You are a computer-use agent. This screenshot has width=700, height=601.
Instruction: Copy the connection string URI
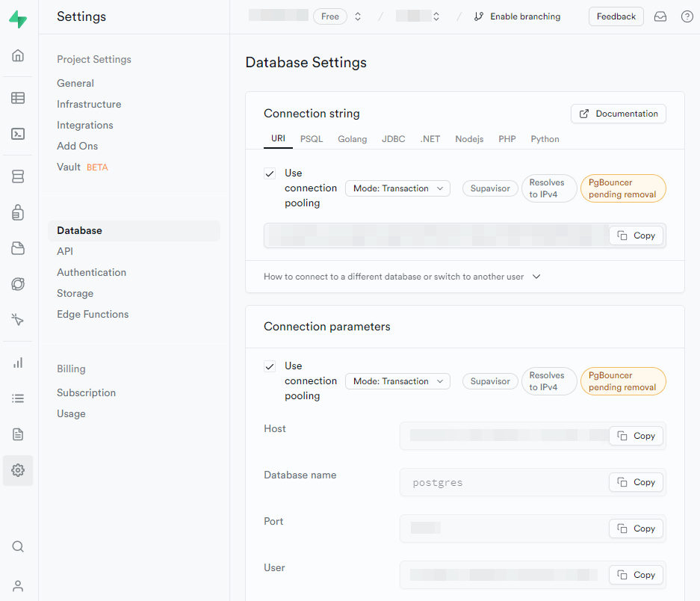[636, 235]
